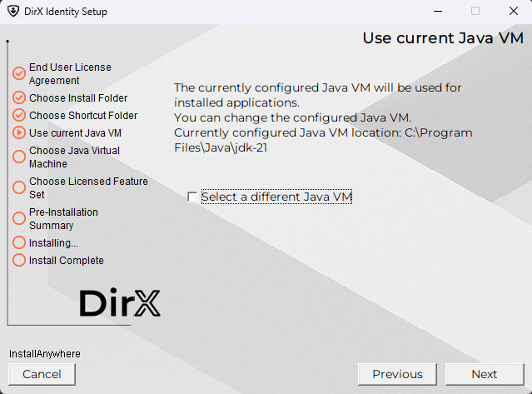532x394 pixels.
Task: Click the Use current Java VM arrow icon
Action: pos(19,132)
